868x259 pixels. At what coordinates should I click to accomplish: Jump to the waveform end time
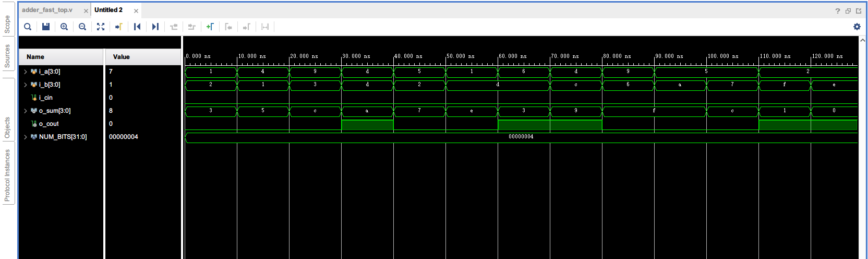tap(155, 27)
